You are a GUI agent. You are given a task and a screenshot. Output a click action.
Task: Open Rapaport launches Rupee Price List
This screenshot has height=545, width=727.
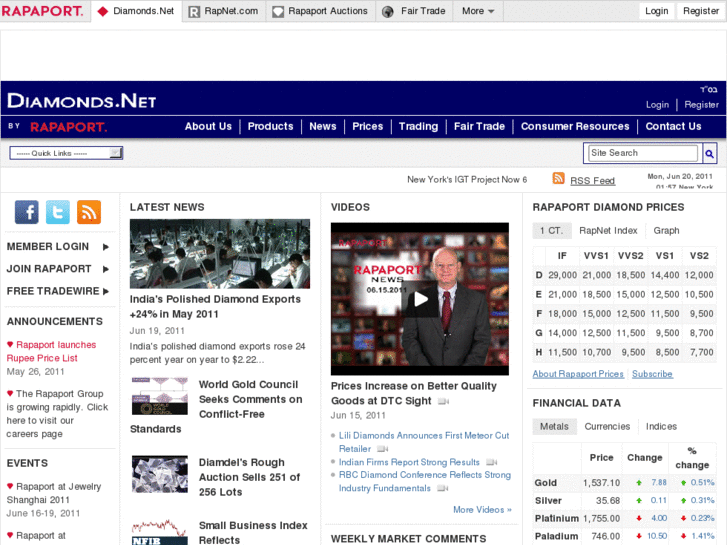click(x=51, y=352)
